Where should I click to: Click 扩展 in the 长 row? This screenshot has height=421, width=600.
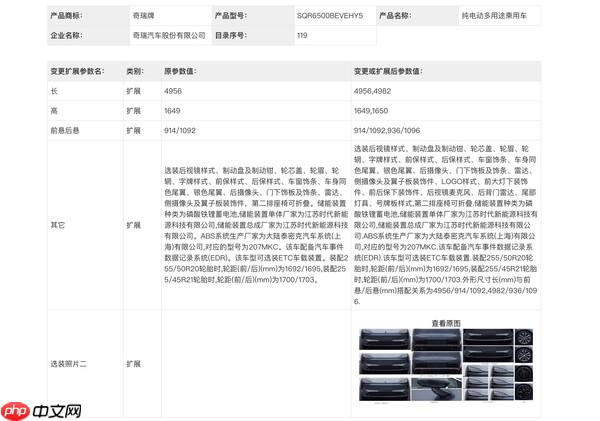134,91
